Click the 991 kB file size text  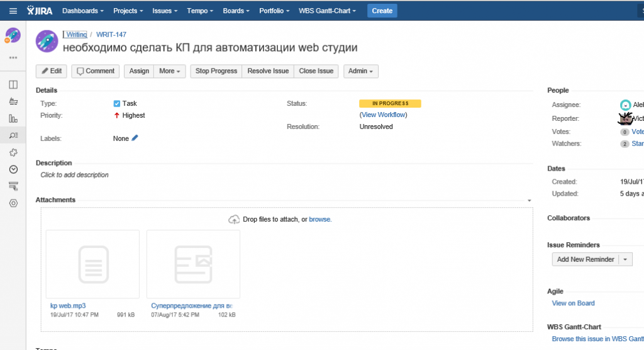126,315
